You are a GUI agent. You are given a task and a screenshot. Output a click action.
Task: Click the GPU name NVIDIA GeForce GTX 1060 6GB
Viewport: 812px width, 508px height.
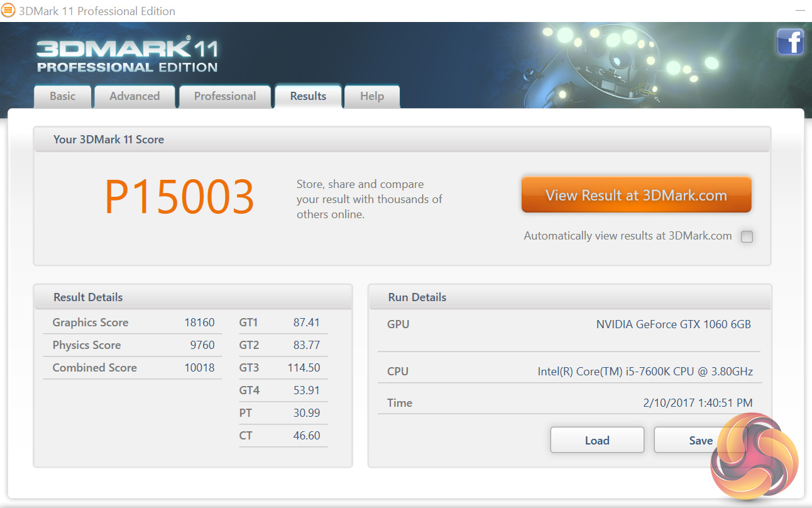[x=673, y=324]
